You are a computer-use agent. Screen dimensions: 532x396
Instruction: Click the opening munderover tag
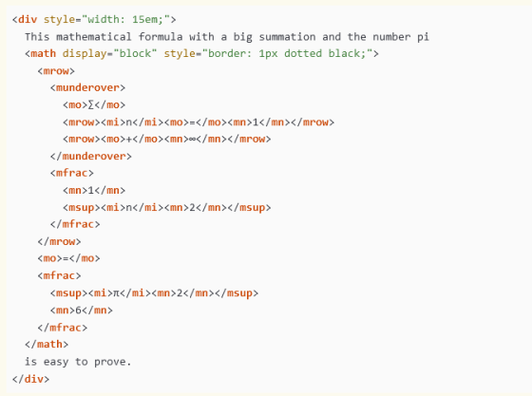click(x=87, y=87)
